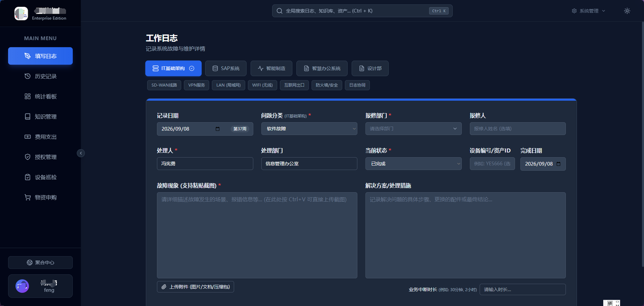The width and height of the screenshot is (644, 306).
Task: Click the search magnifier icon
Action: pyautogui.click(x=279, y=11)
